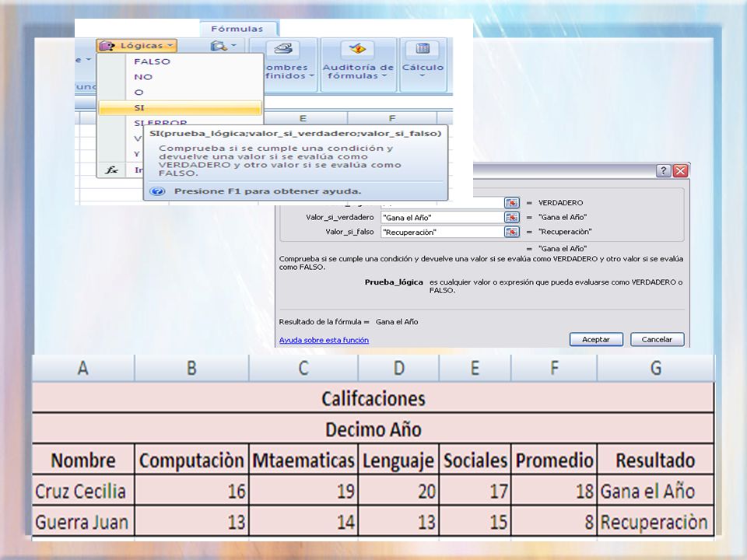This screenshot has height=560, width=747.
Task: Select Guerra Juan's Computaciòn score 13
Action: coord(191,521)
